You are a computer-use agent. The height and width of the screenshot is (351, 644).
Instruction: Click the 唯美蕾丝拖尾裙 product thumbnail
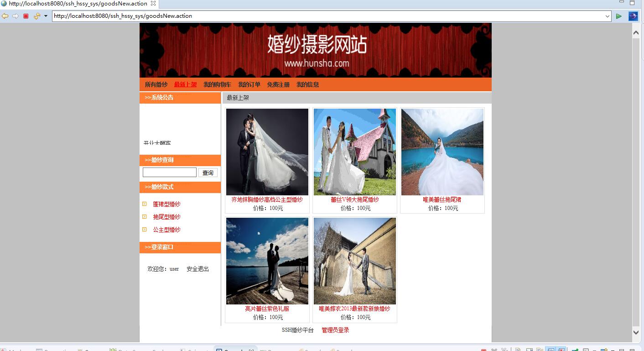tap(441, 152)
